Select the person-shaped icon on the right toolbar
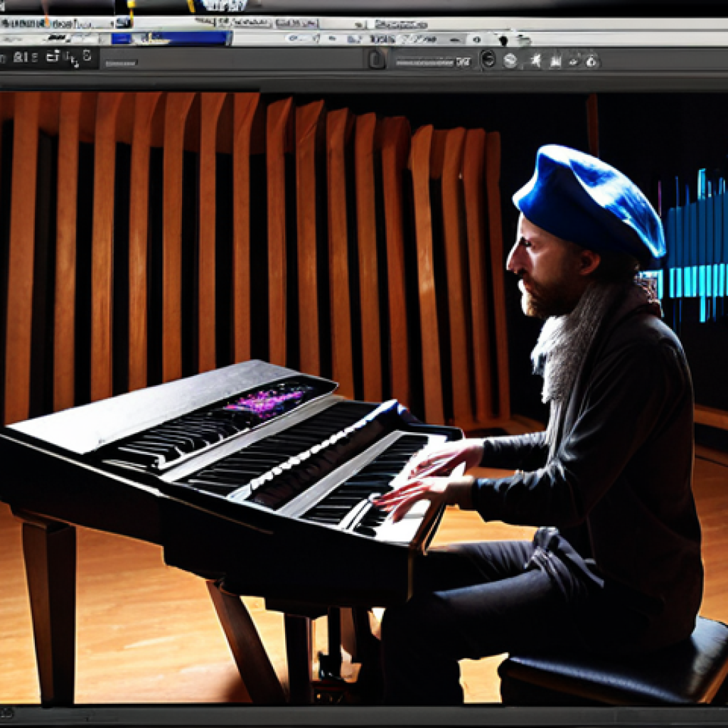 [x=535, y=61]
